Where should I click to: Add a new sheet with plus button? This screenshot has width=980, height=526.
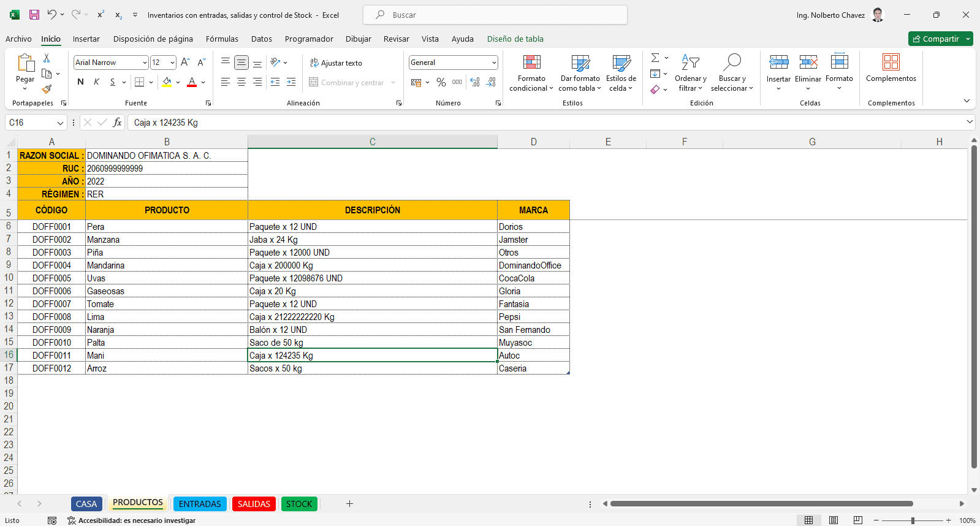349,504
